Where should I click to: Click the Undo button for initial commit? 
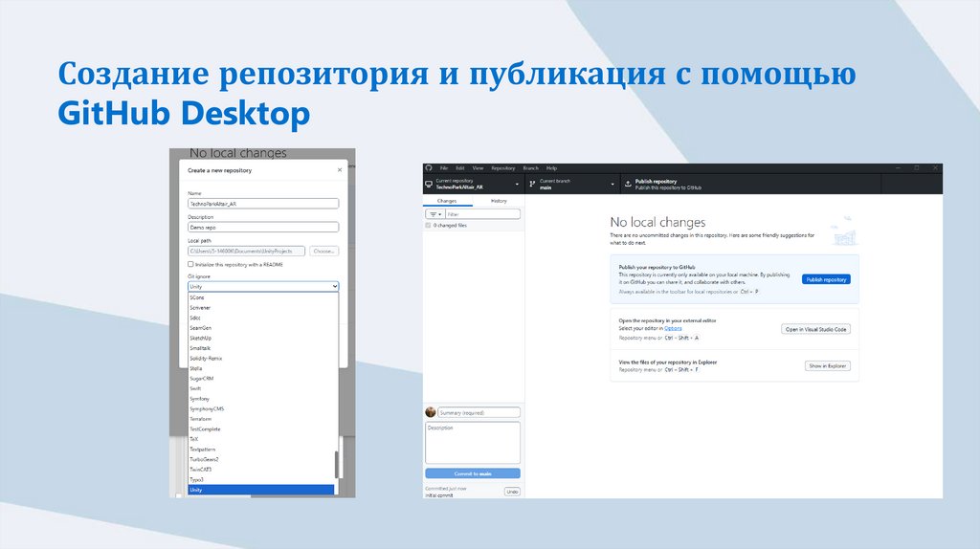tap(512, 492)
